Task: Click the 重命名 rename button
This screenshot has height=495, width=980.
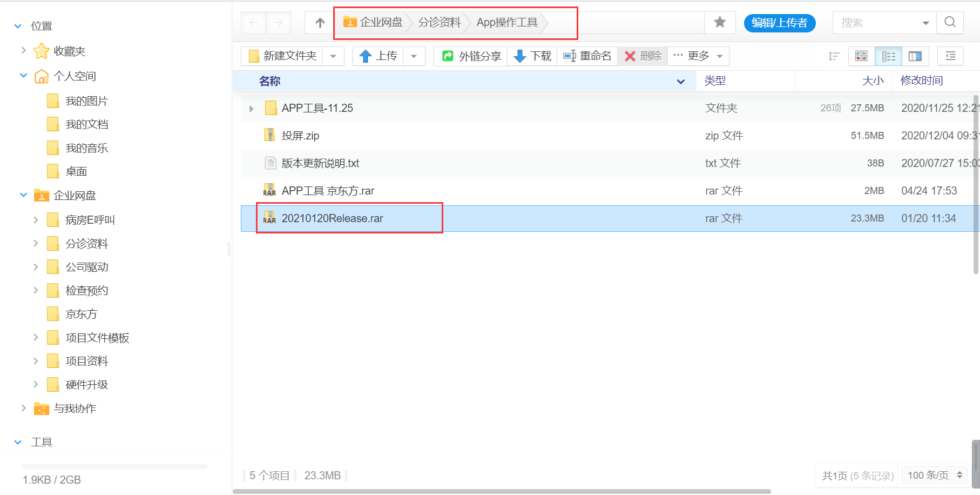Action: tap(587, 56)
